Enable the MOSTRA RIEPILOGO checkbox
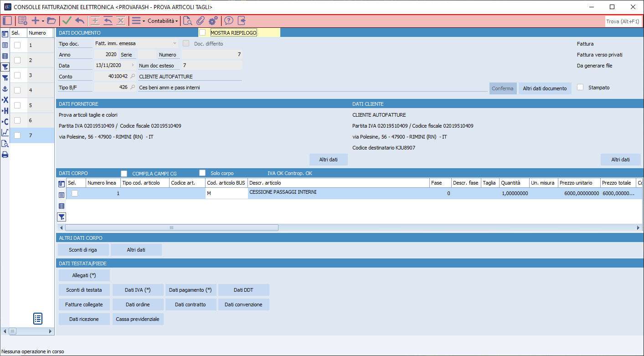644x356 pixels. pos(202,32)
